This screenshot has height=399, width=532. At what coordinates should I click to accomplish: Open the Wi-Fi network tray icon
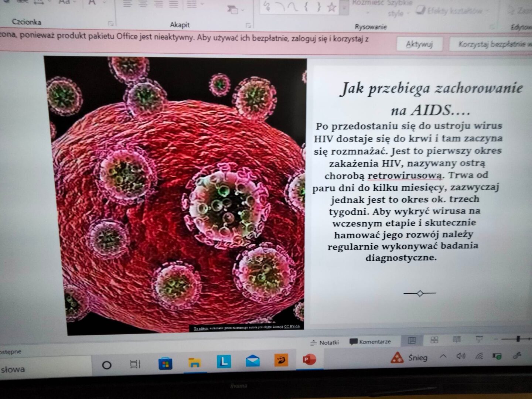click(x=479, y=356)
